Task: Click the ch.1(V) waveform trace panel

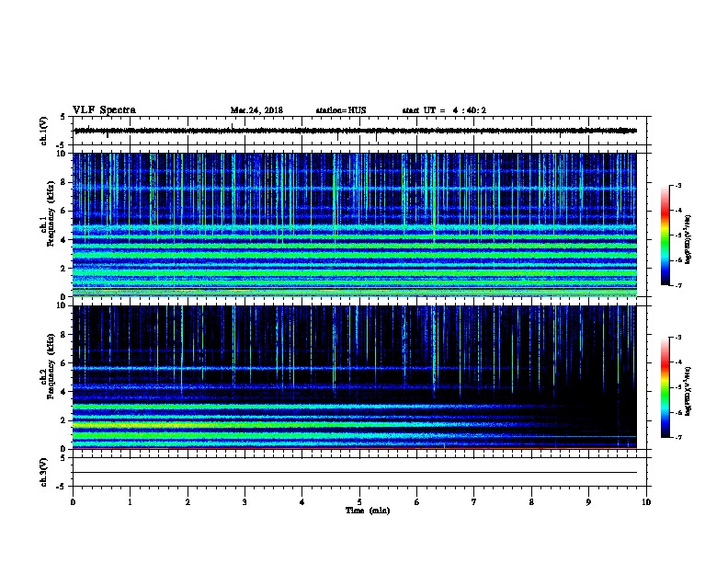Action: [361, 131]
